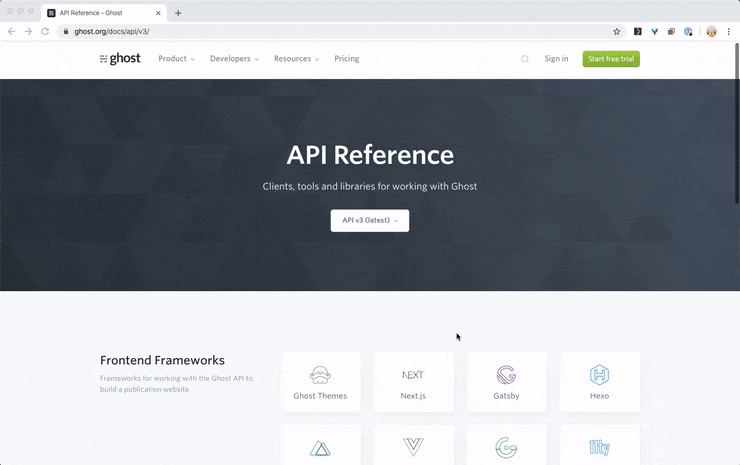Click the Sign in link
This screenshot has width=740, height=465.
pyautogui.click(x=556, y=59)
